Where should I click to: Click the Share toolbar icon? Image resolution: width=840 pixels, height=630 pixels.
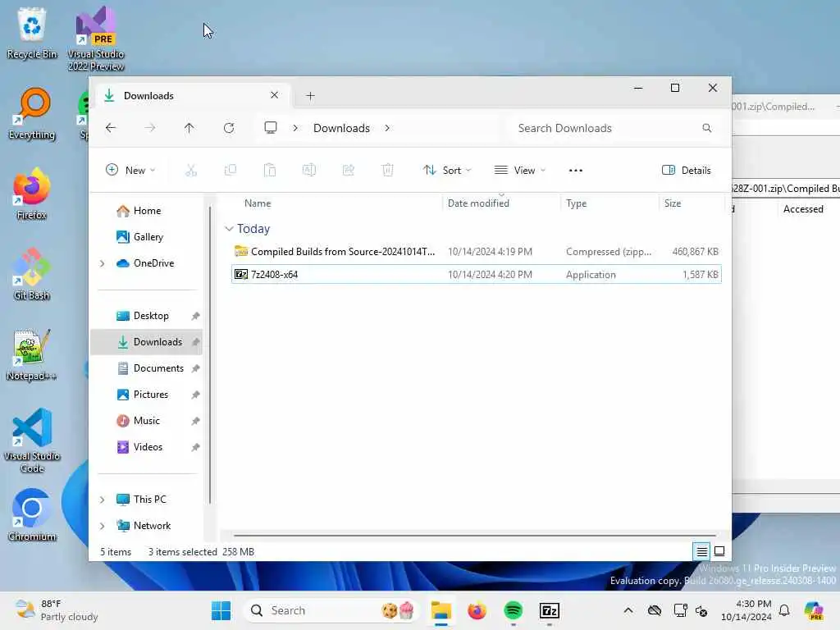(348, 171)
